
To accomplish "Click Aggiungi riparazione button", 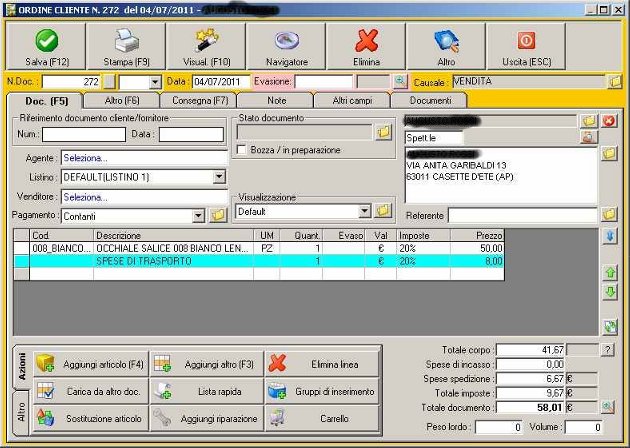I will 207,418.
